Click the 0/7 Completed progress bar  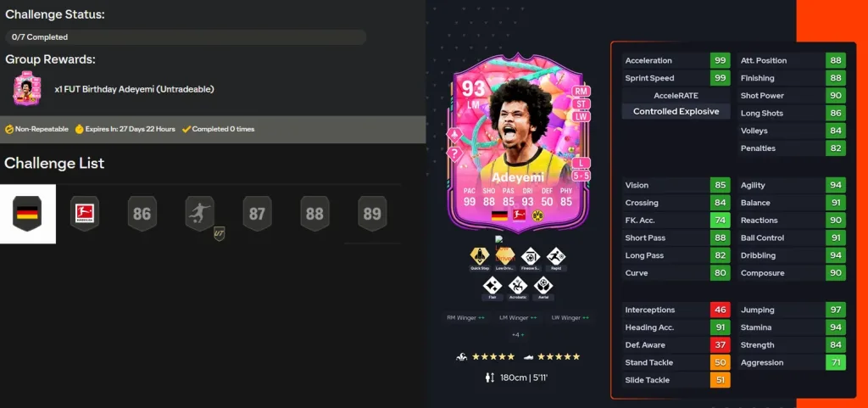tap(186, 37)
